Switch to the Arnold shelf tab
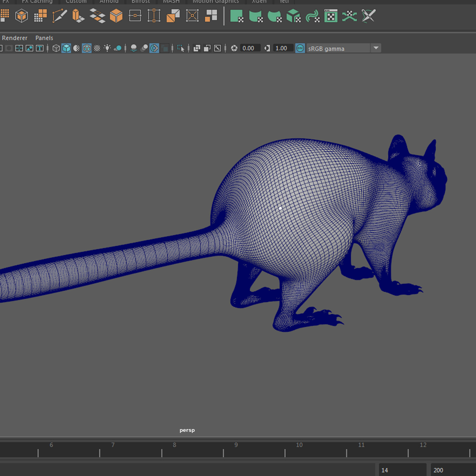 (x=109, y=2)
